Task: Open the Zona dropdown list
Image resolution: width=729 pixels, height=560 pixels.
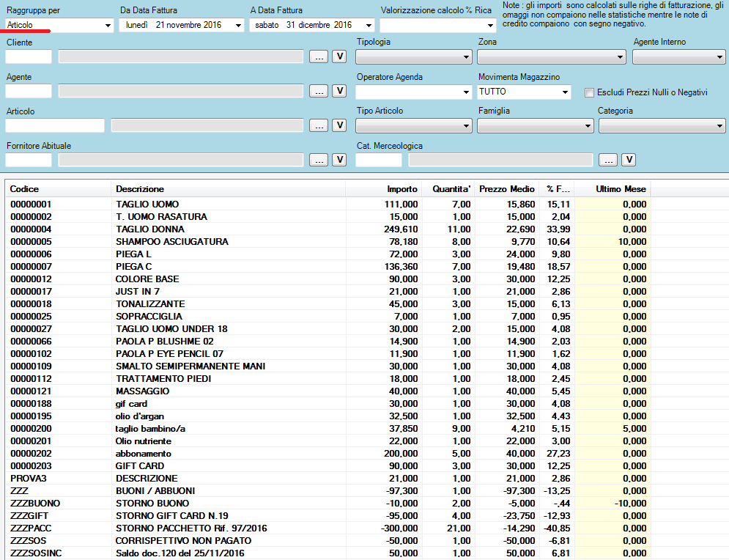Action: 620,56
